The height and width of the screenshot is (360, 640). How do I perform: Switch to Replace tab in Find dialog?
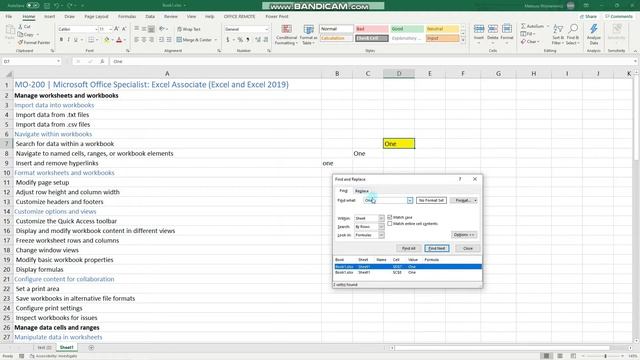pyautogui.click(x=362, y=191)
